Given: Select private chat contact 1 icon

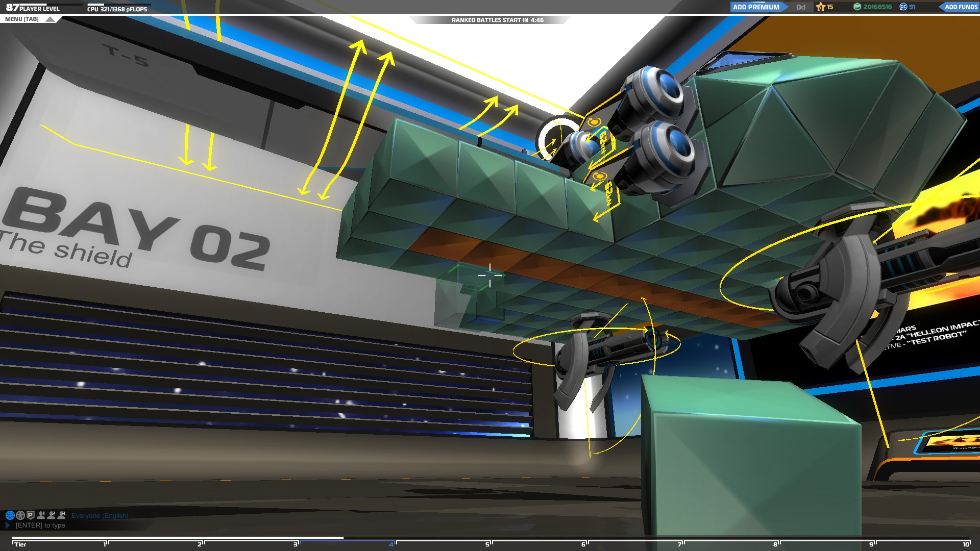Looking at the screenshot, I should 41,515.
